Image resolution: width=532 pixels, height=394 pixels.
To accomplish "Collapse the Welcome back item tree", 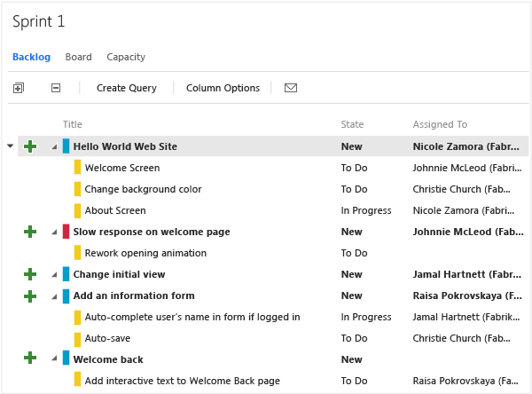I will [54, 359].
